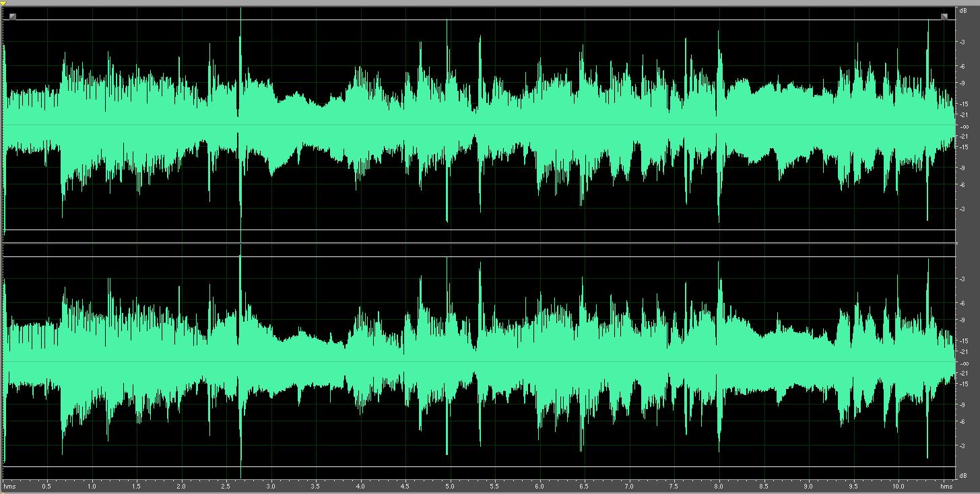Click upper channel's waveform at the 6.5 second gridline
Image resolution: width=980 pixels, height=494 pixels.
[x=584, y=125]
